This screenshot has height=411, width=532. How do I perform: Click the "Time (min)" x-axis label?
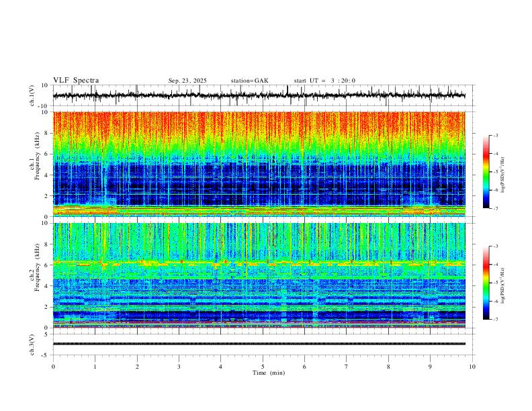coord(269,373)
